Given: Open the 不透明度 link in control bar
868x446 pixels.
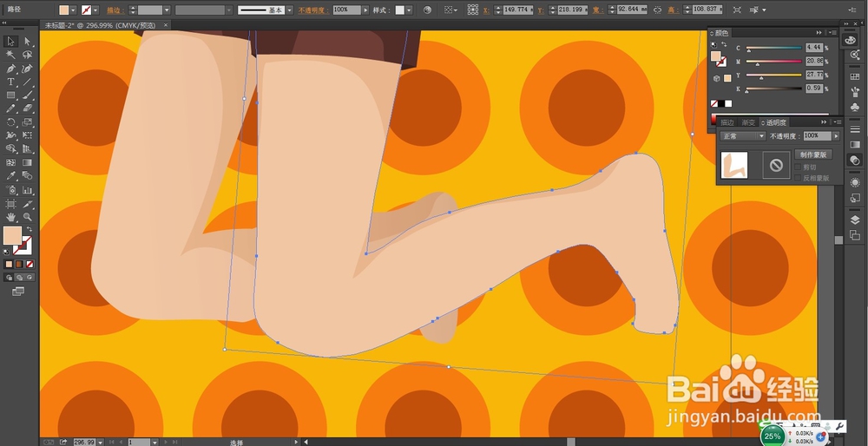Looking at the screenshot, I should tap(312, 10).
